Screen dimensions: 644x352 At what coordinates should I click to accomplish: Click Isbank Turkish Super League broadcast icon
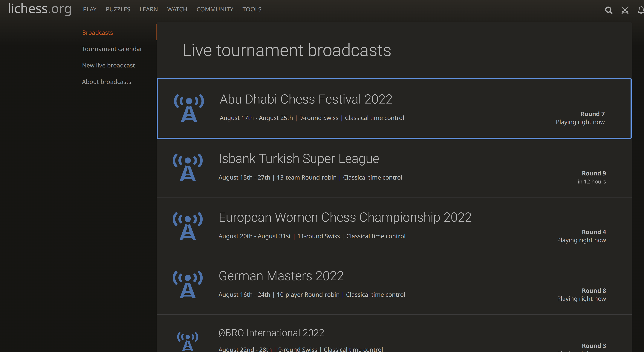(x=188, y=167)
